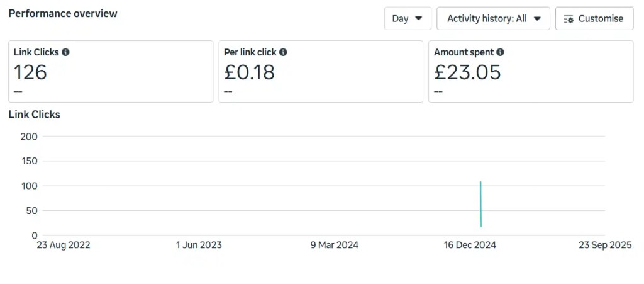Click the info icon next to Per link click
The height and width of the screenshot is (284, 644).
coord(283,52)
